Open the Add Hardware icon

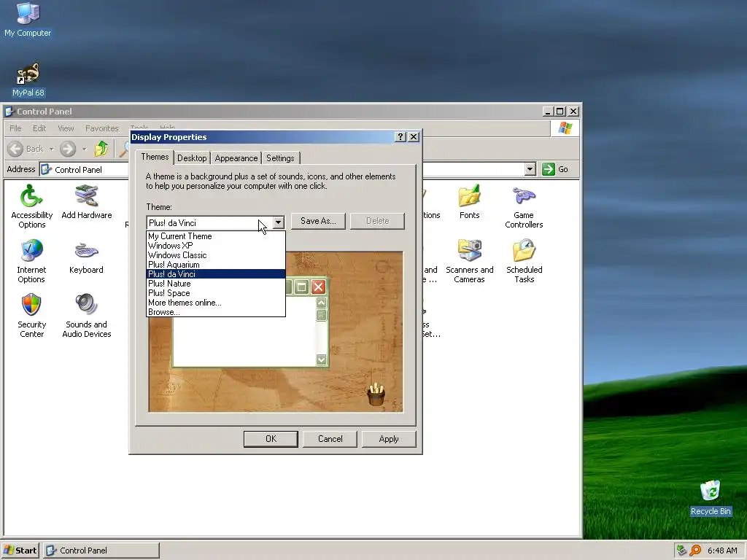point(86,203)
